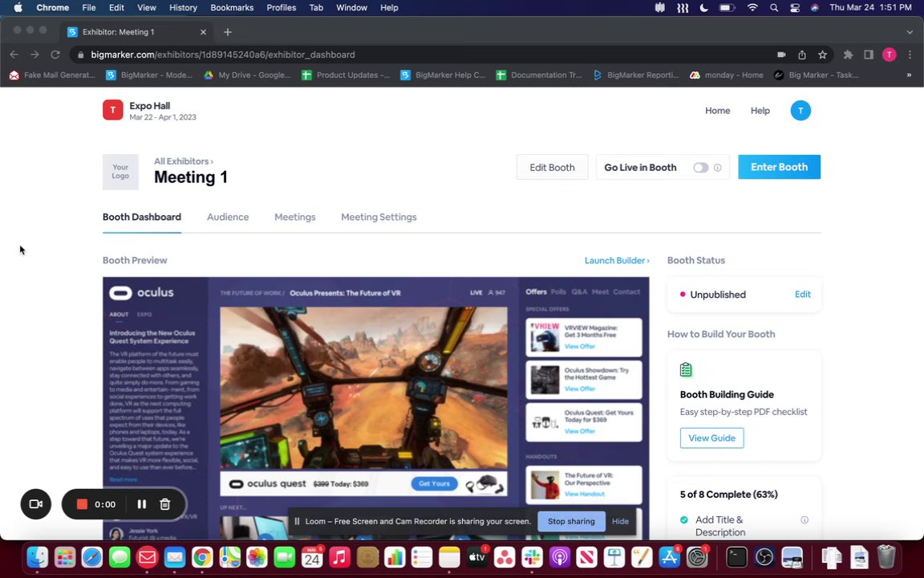Open the BigMarker Help Center bookmark
Image resolution: width=924 pixels, height=578 pixels.
[443, 75]
